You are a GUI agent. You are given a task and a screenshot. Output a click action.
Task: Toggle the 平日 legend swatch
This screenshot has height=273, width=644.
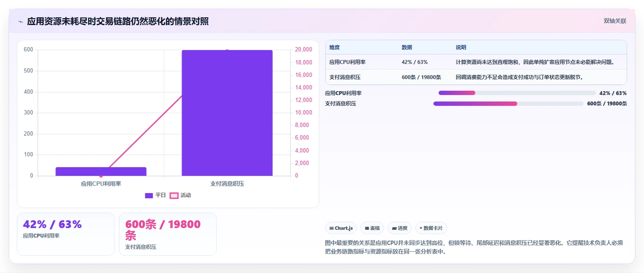[x=149, y=195]
